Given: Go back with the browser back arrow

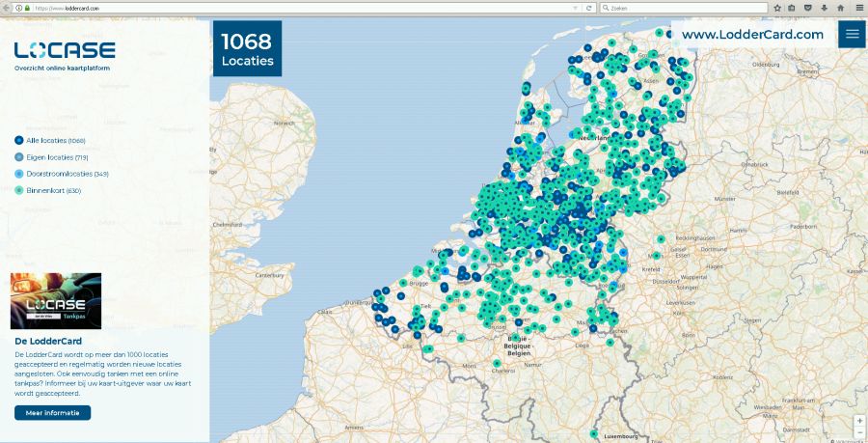Looking at the screenshot, I should tap(6, 8).
